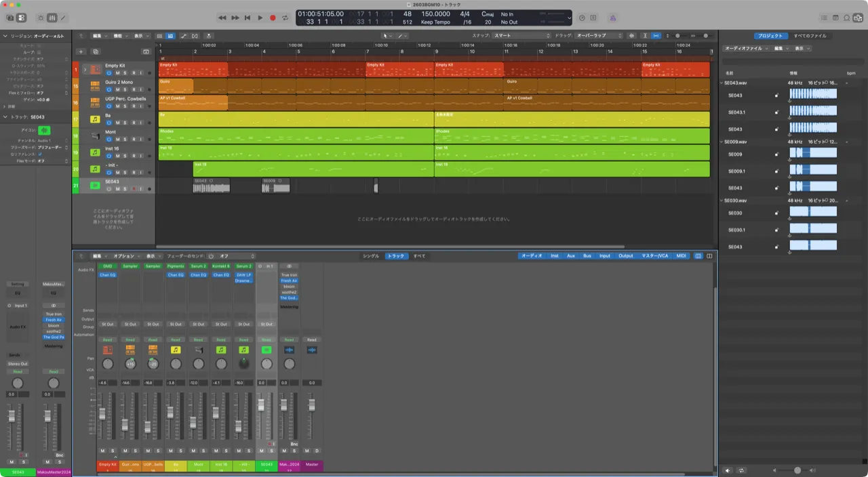Click the Aux filter button in mixer
The image size is (868, 477).
571,256
